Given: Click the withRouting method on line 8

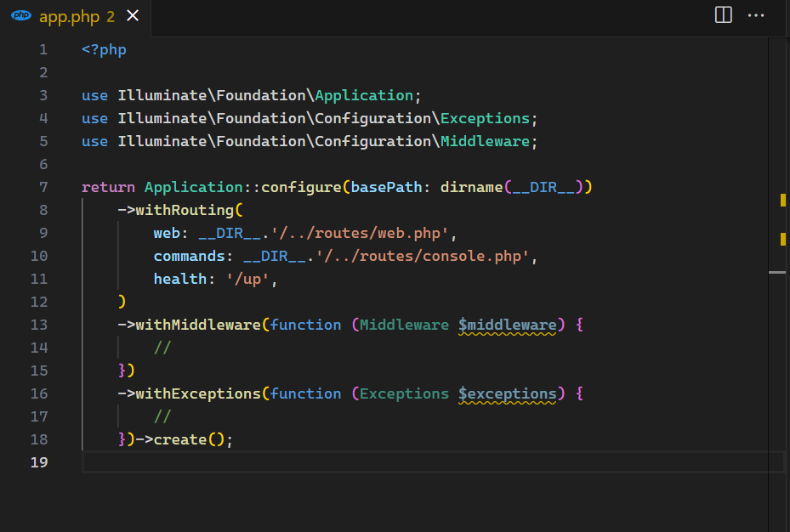Looking at the screenshot, I should 185,210.
